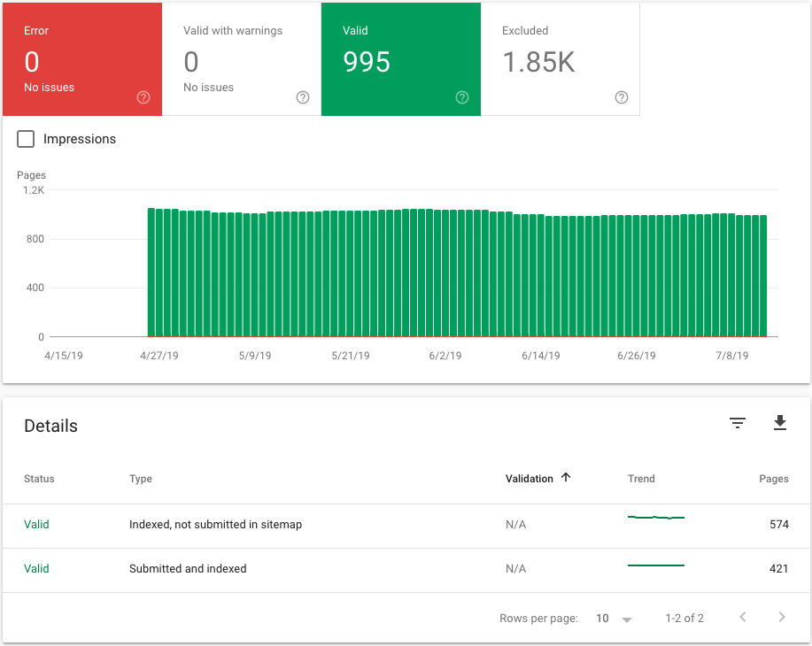The image size is (812, 646).
Task: Open the Rows per page dropdown
Action: 611,618
